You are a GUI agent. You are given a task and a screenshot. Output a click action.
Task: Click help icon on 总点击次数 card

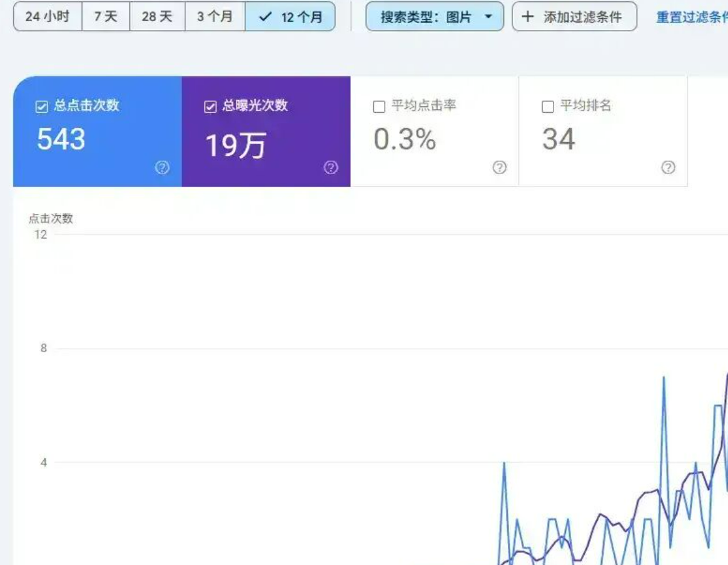[x=162, y=167]
